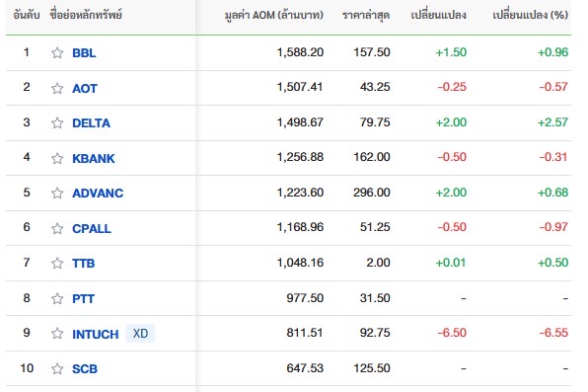Image resolution: width=588 pixels, height=392 pixels.
Task: Toggle the favorite star for AOT
Action: tap(57, 88)
